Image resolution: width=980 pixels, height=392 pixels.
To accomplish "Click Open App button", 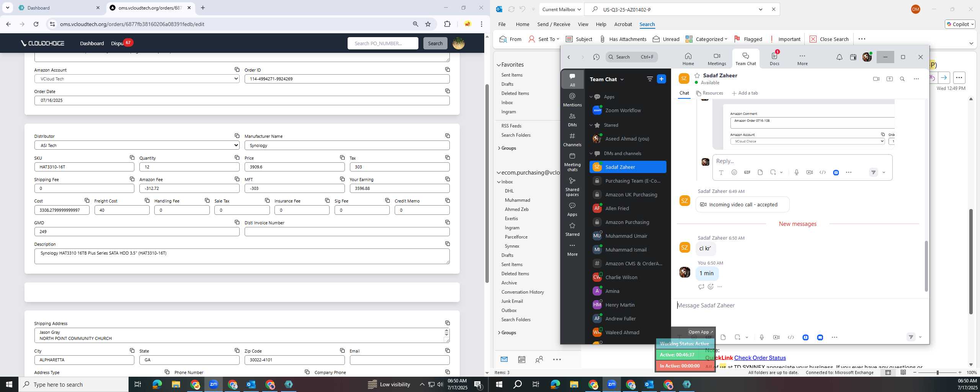I will coord(700,332).
